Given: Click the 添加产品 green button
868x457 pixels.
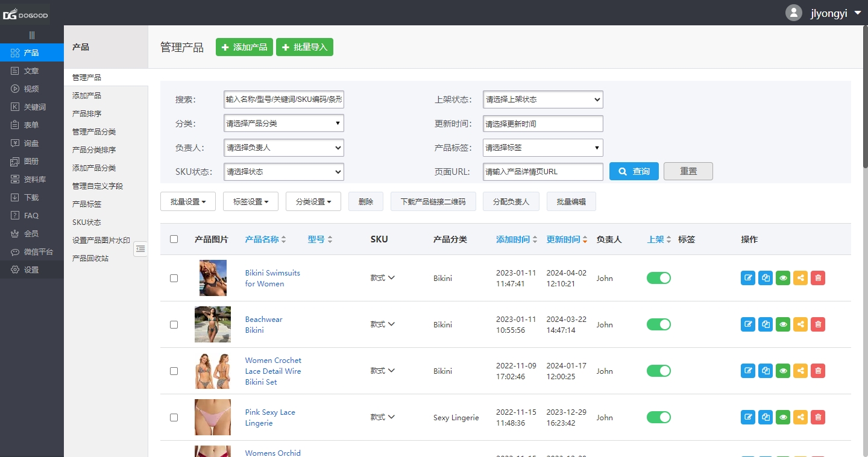Looking at the screenshot, I should [244, 46].
